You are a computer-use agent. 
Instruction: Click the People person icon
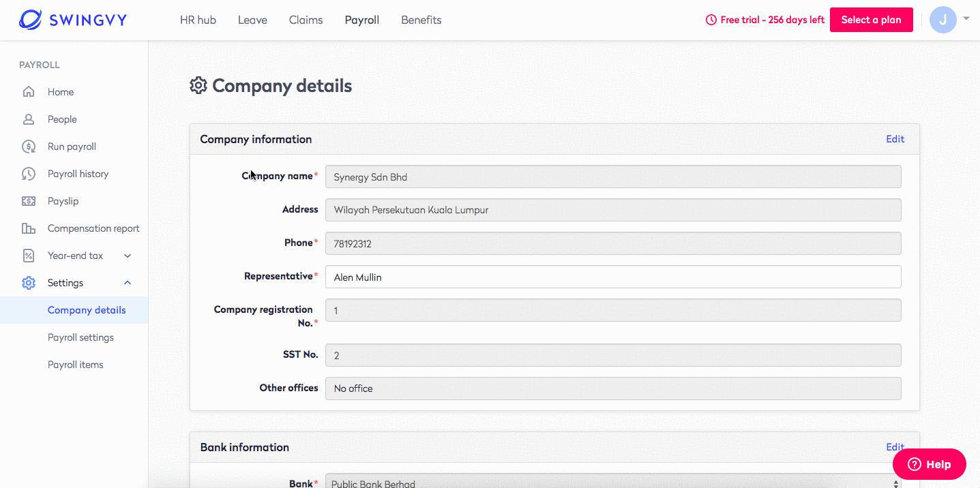(29, 119)
